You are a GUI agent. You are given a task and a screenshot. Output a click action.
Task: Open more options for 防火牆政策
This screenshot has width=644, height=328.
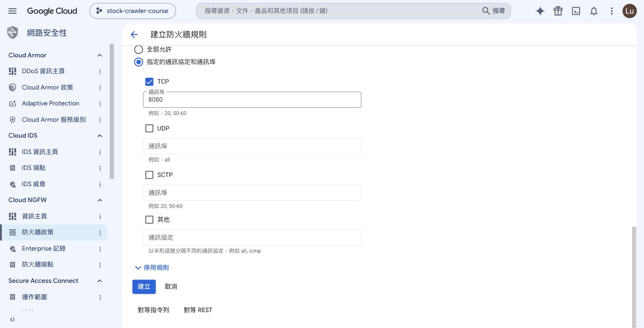click(x=100, y=233)
